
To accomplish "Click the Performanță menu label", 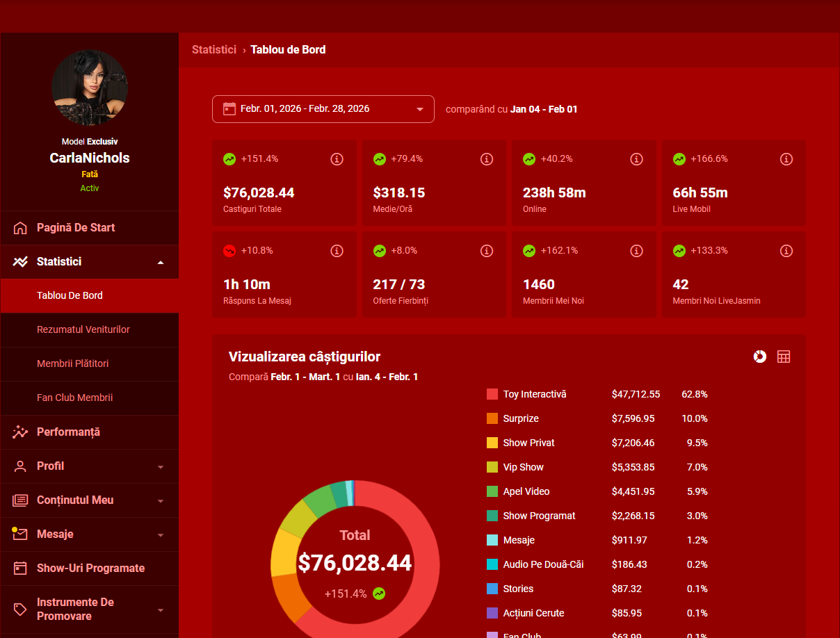I will pos(68,432).
